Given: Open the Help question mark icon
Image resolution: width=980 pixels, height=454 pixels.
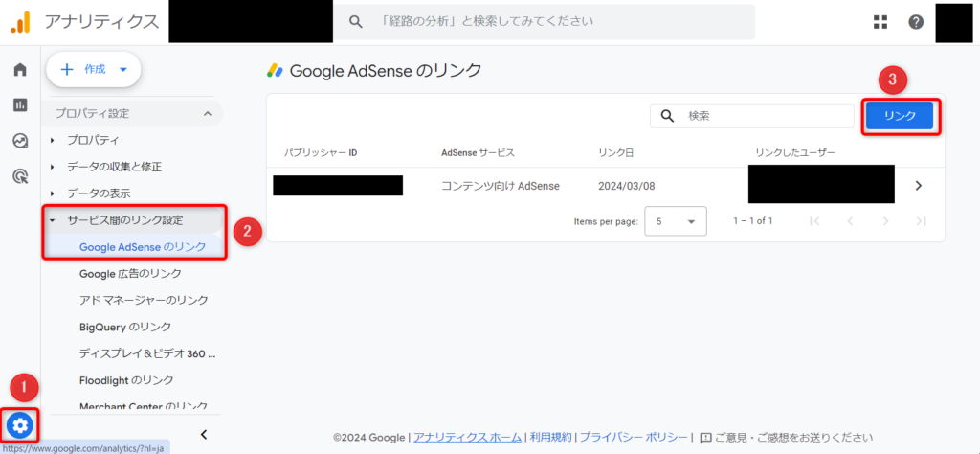Looking at the screenshot, I should (916, 22).
